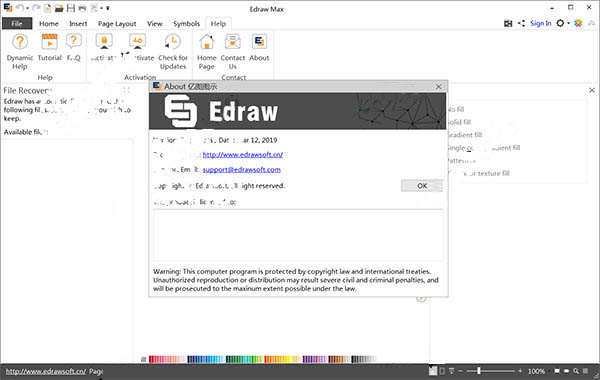
Task: Click the zoom out minus icon
Action: [460, 371]
